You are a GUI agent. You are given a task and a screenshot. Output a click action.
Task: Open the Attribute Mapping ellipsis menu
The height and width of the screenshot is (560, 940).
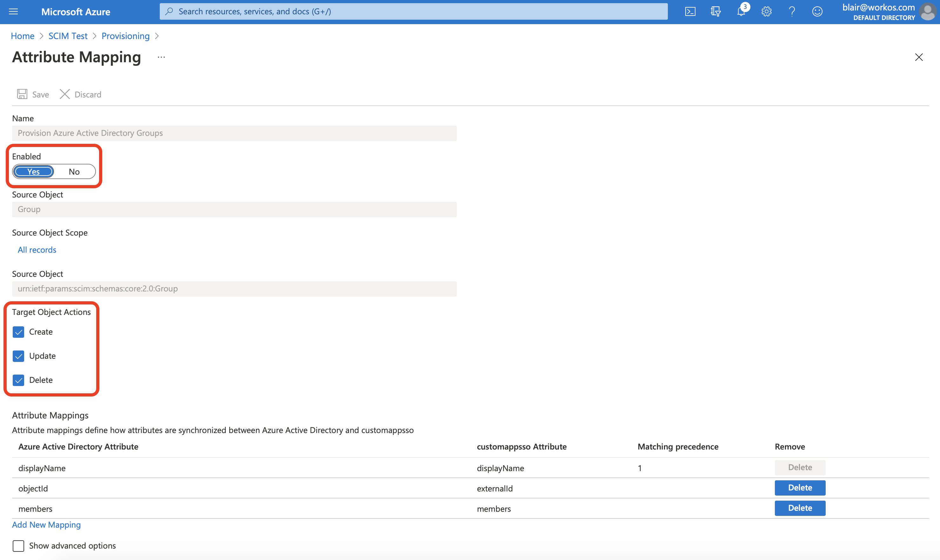click(161, 57)
